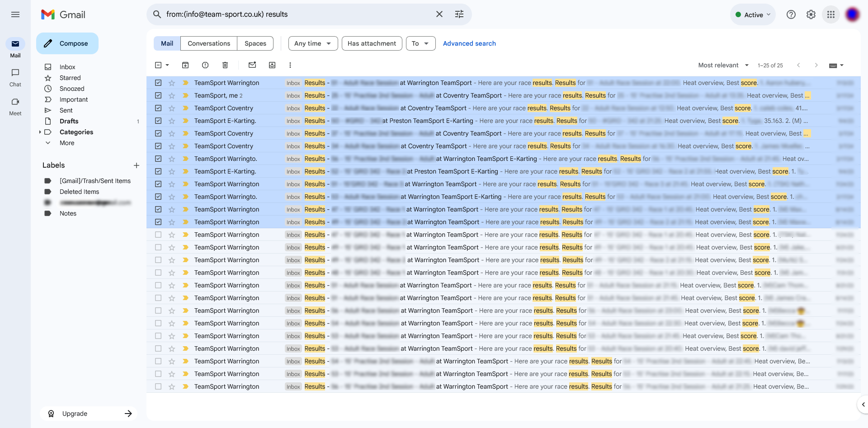868x428 pixels.
Task: Open [Gmail]/Trash/Sent Items label
Action: coord(95,181)
